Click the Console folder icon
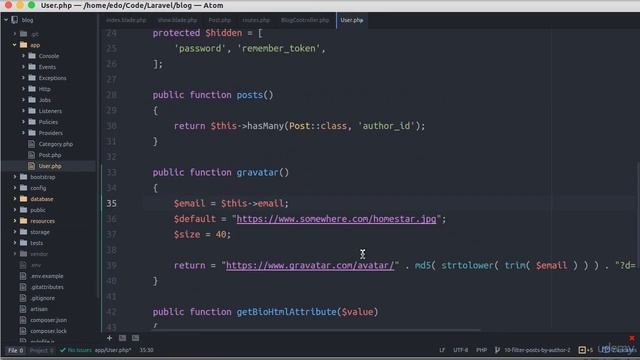The height and width of the screenshot is (360, 640). [32, 56]
